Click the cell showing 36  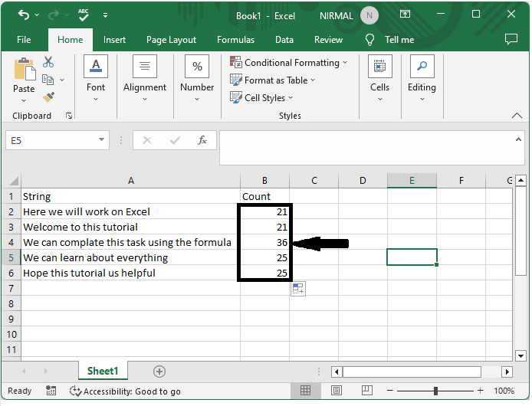click(264, 243)
